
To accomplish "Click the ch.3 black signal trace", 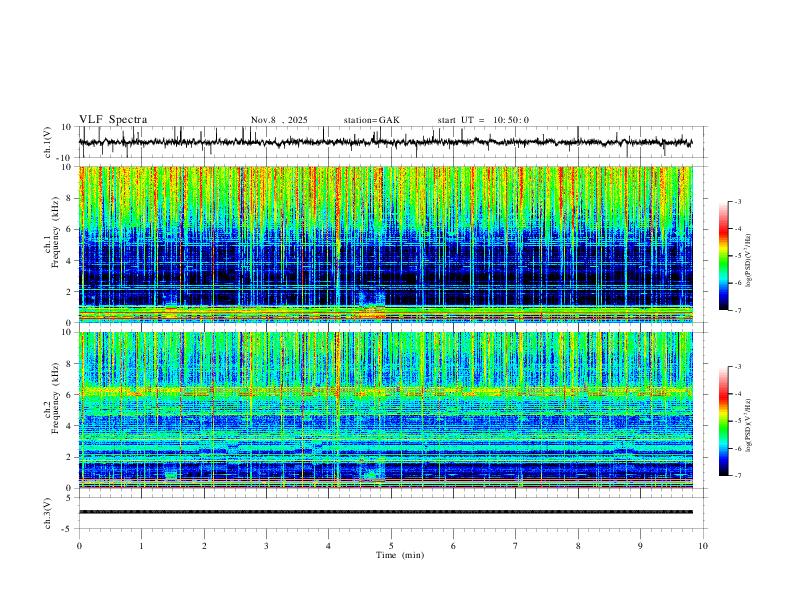I will [386, 512].
